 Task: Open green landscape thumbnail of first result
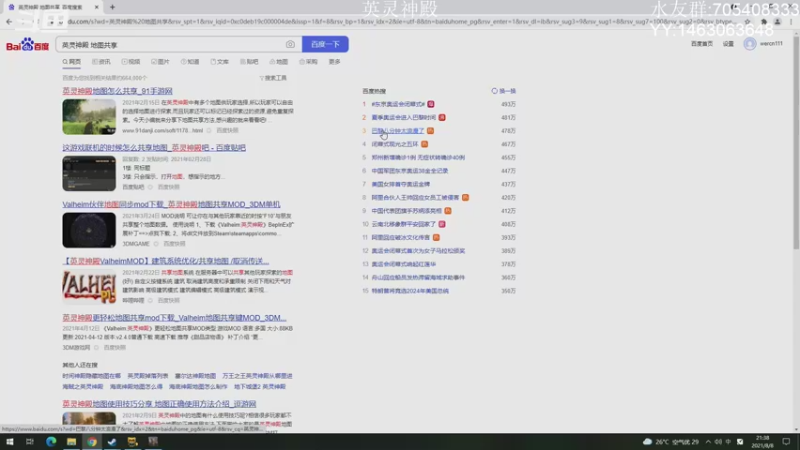(89, 117)
